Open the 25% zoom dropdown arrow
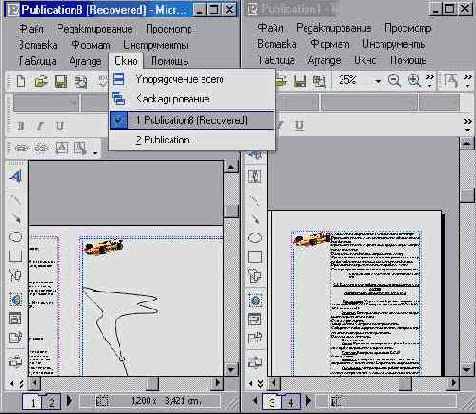This screenshot has height=414, width=476. pyautogui.click(x=378, y=81)
